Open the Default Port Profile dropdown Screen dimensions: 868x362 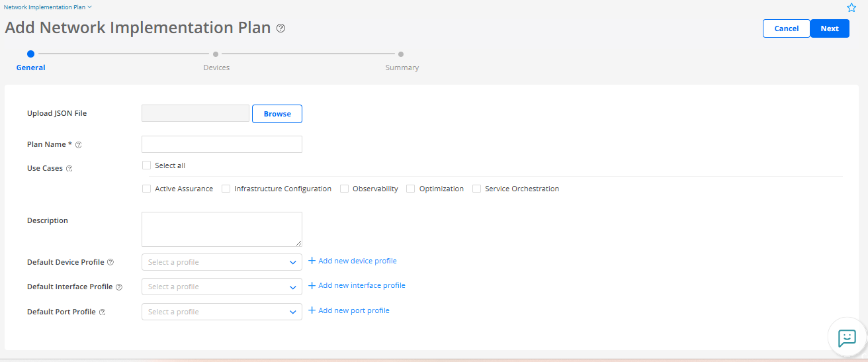pos(222,312)
